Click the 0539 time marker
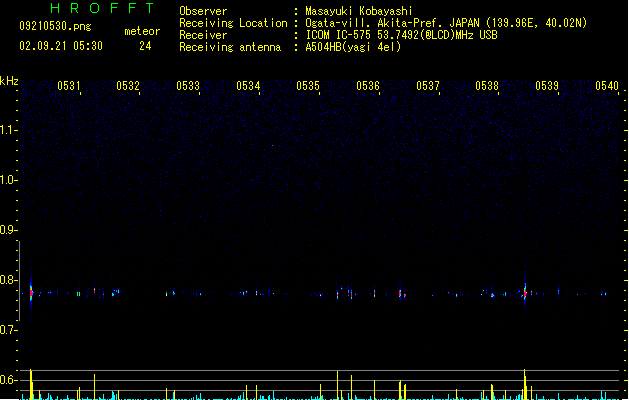 click(547, 86)
